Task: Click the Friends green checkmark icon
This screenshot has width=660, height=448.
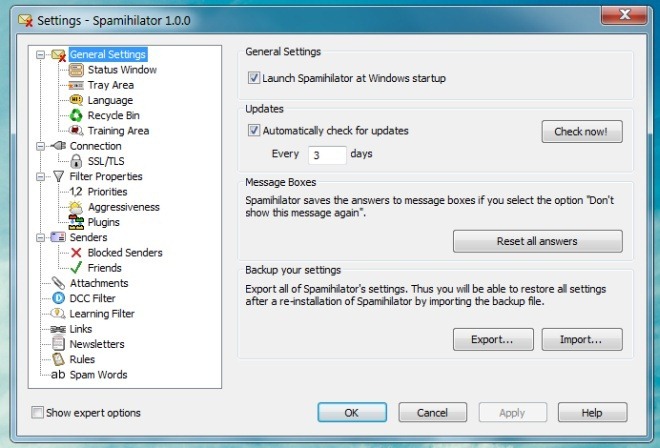Action: pyautogui.click(x=76, y=268)
